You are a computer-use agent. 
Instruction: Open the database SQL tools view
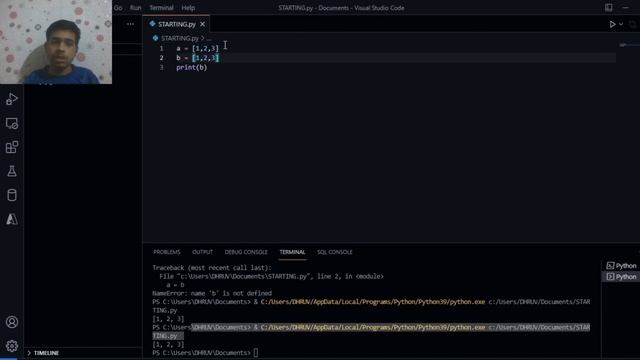(x=12, y=195)
